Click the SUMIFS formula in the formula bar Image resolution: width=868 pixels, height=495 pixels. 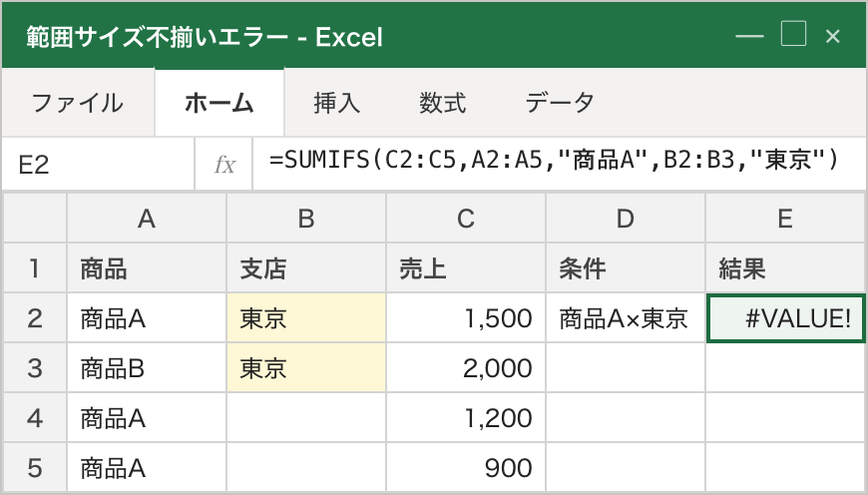(x=554, y=160)
